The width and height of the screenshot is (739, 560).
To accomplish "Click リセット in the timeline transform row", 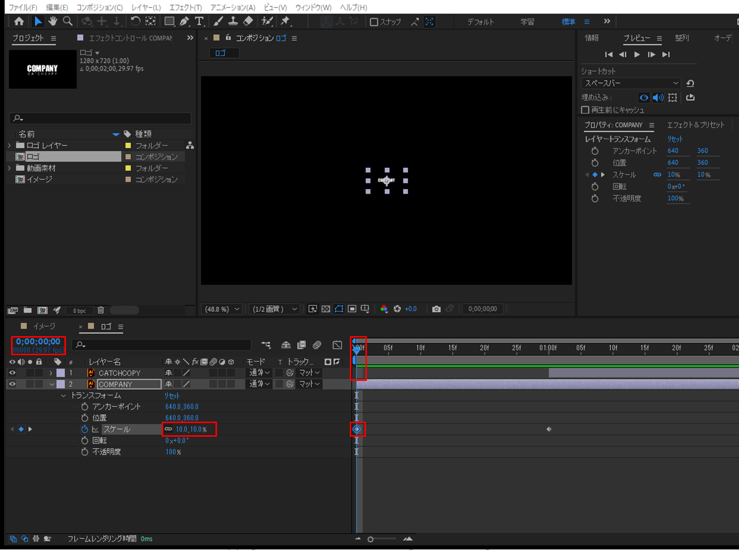I will [172, 396].
